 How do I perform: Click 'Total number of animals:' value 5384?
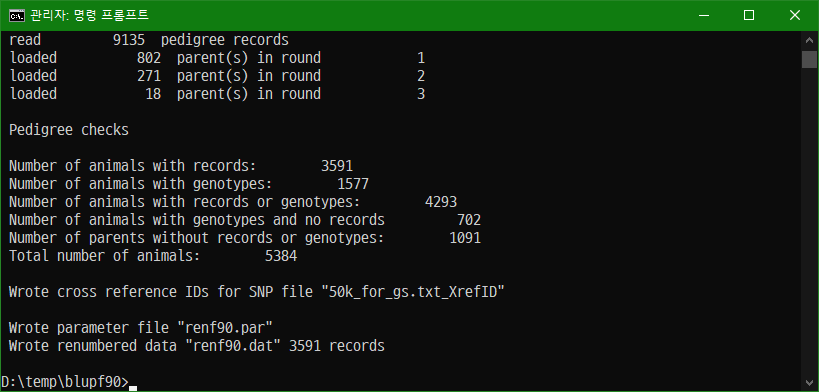tap(281, 256)
